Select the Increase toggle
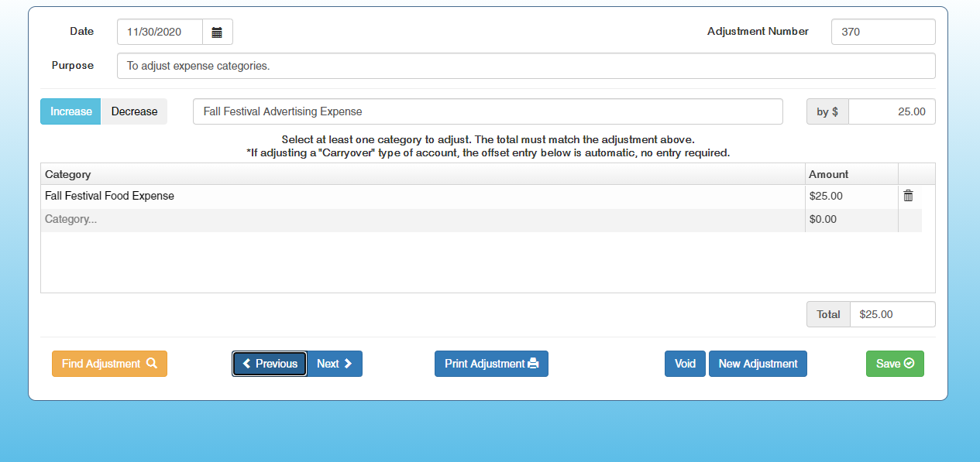The width and height of the screenshot is (980, 462). coord(70,111)
